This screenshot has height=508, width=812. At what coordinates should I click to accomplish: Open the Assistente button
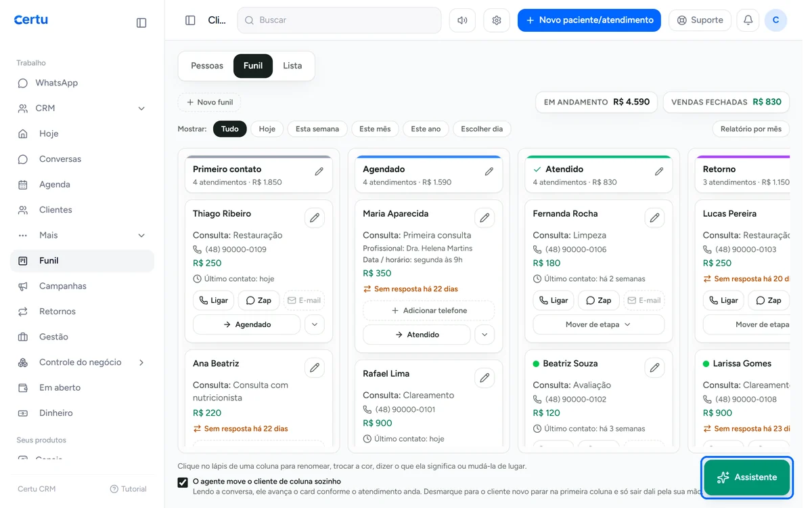click(x=747, y=478)
